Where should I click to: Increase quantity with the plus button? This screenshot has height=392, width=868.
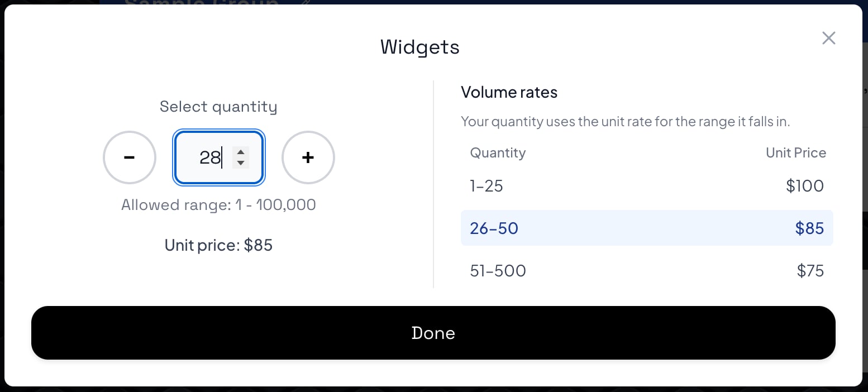308,157
